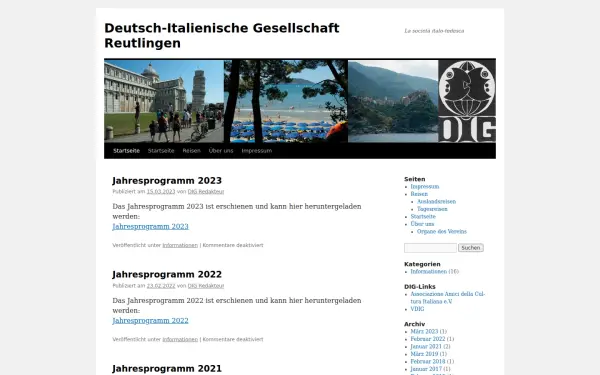Click the Suchen search button
600x375 pixels.
471,248
